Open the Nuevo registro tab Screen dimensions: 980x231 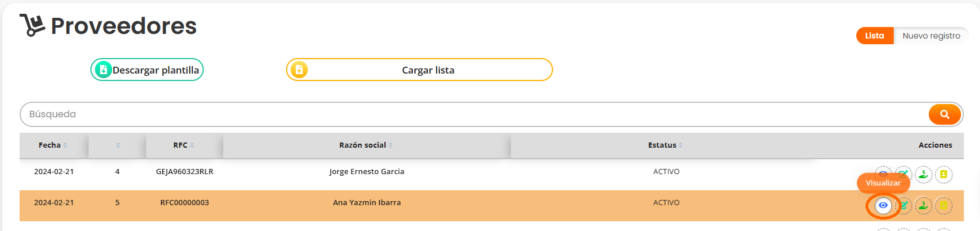tap(931, 36)
